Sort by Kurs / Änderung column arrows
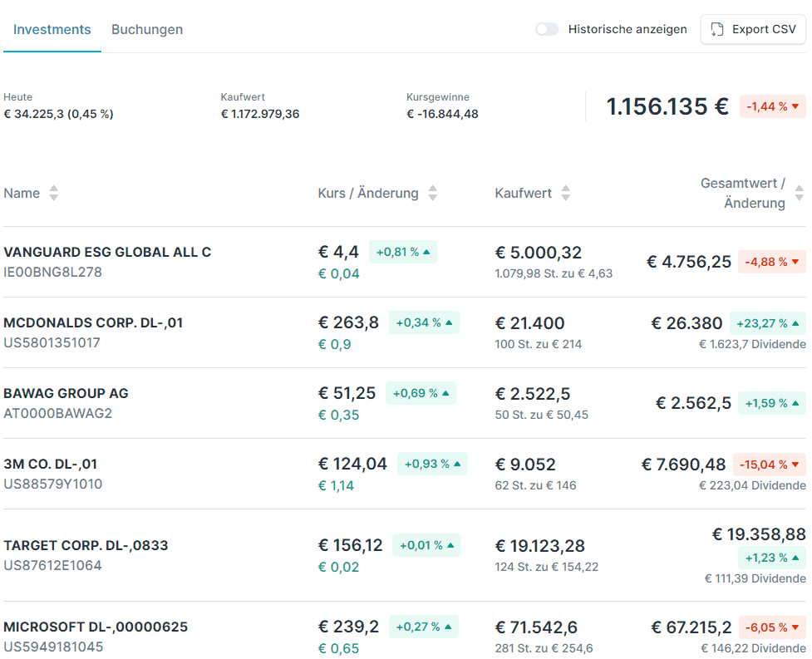This screenshot has height=659, width=812. pos(433,193)
